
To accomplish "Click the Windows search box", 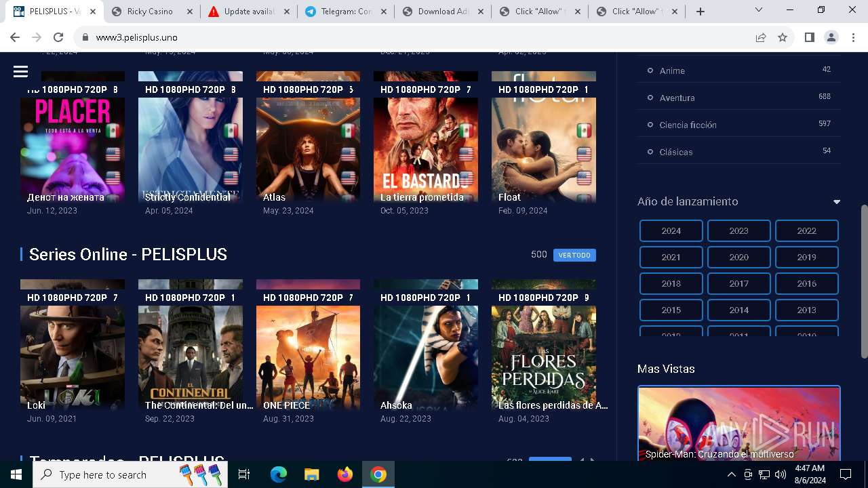I will (130, 474).
